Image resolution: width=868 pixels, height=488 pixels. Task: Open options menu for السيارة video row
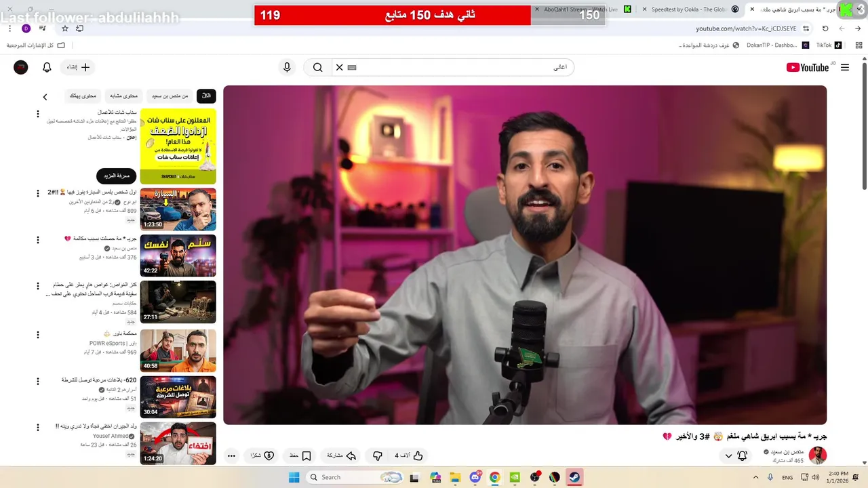tap(38, 193)
